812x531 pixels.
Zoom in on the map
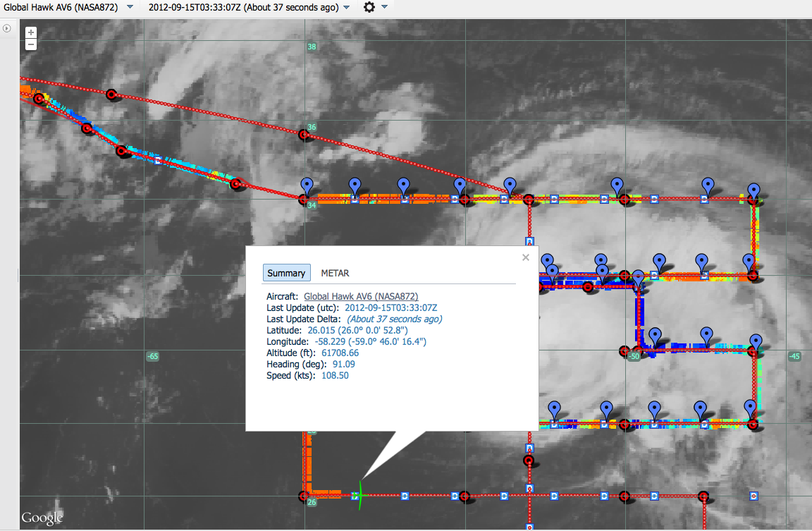coord(30,32)
